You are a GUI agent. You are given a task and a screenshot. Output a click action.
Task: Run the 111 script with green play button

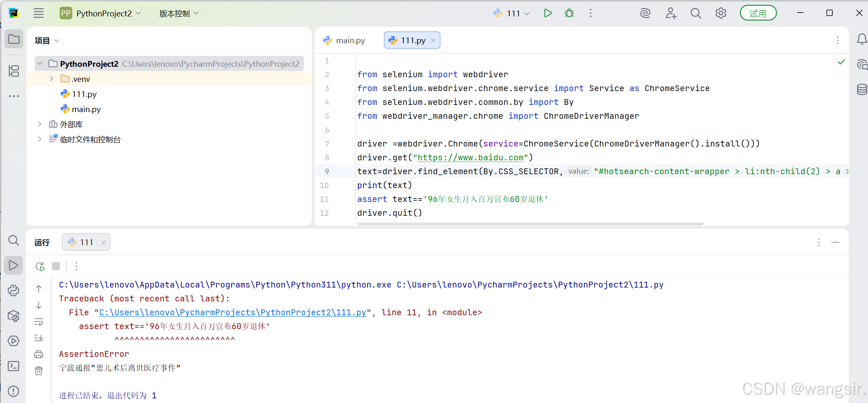(547, 13)
